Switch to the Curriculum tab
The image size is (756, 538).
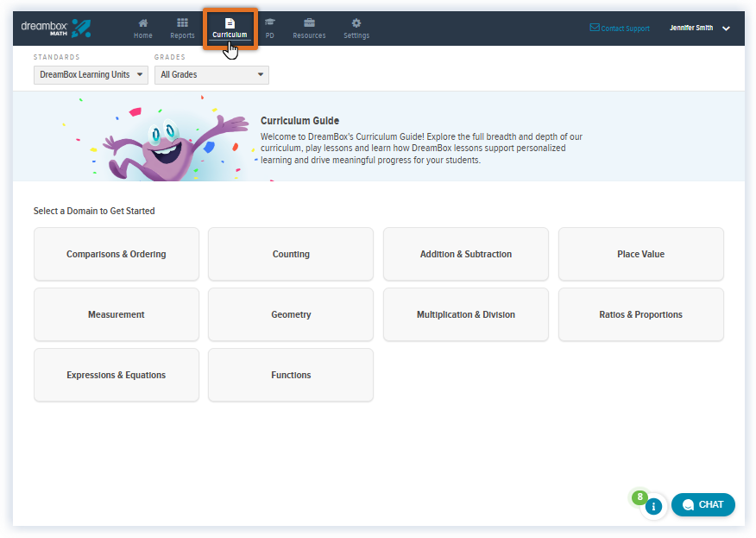pyautogui.click(x=230, y=28)
